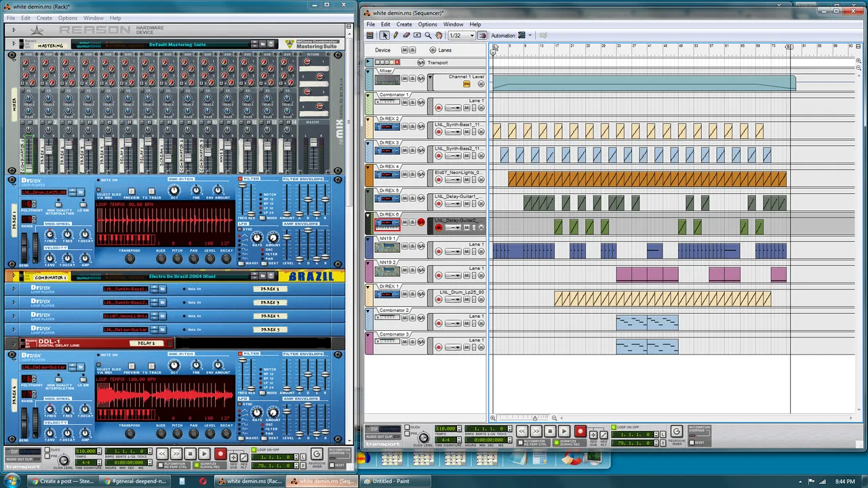Save patch on Brazil Combinator
Image resolution: width=868 pixels, height=488 pixels.
pos(271,277)
